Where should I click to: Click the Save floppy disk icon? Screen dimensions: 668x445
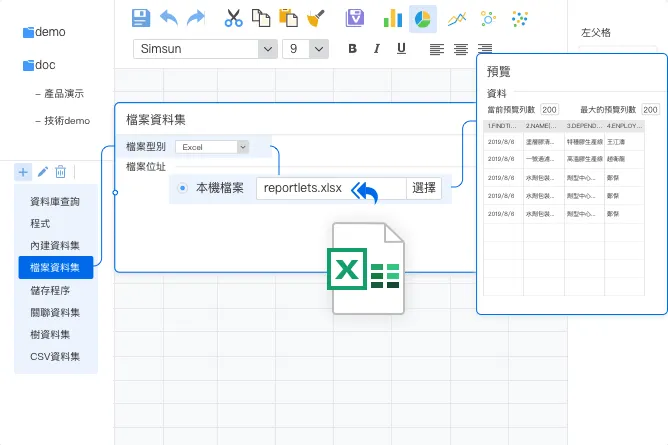pyautogui.click(x=141, y=18)
